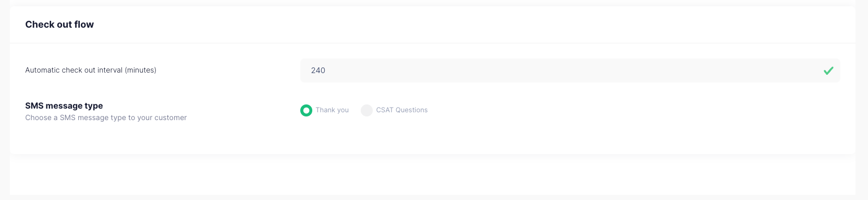Screen dimensions: 868x200
Task: Focus the automatic check out interval field
Action: click(x=570, y=70)
